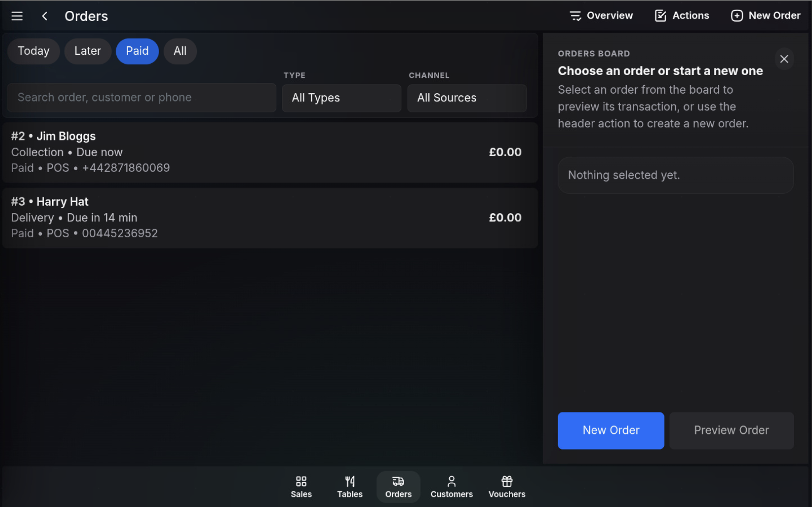Go to Sales in bottom navigation
Screen dimensions: 812x507
click(301, 487)
